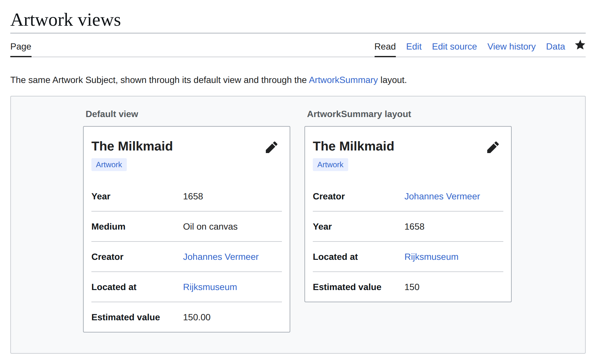
Task: Click the Year value 1658 in ArtworkSummary layout card
Action: pyautogui.click(x=414, y=227)
